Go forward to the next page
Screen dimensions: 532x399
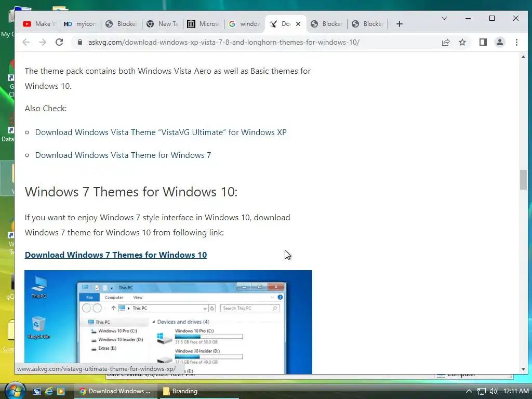pyautogui.click(x=43, y=42)
